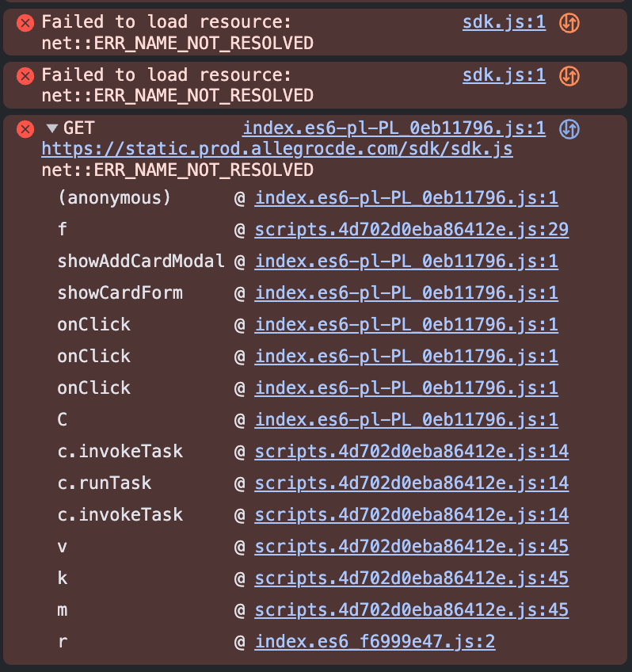
Task: Open source link for the v frame
Action: coord(411,546)
